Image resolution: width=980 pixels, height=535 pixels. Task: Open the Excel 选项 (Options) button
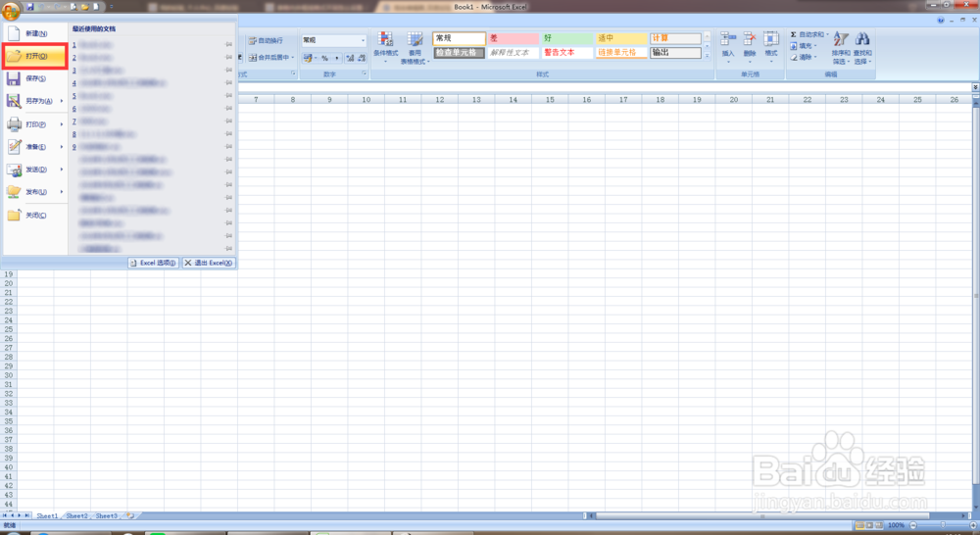(x=153, y=264)
